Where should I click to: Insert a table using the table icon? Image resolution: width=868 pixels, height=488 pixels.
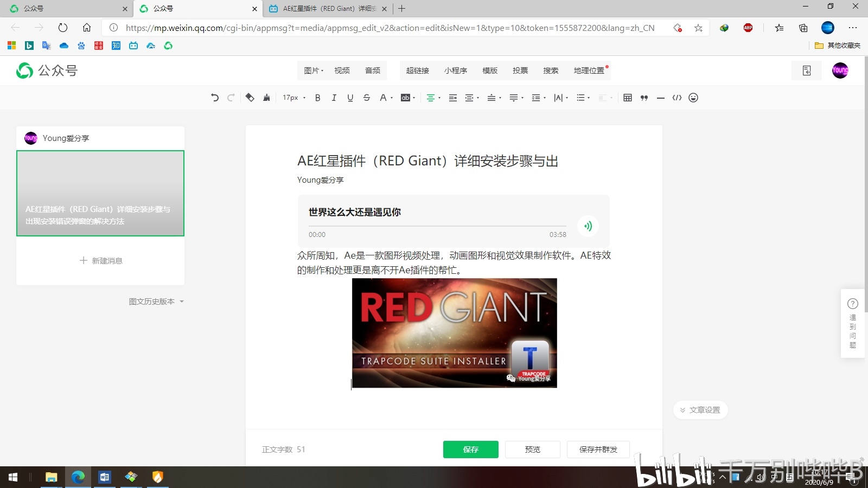628,98
